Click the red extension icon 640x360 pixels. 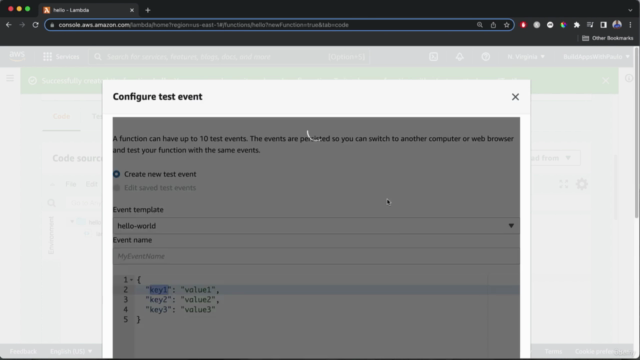(523, 25)
